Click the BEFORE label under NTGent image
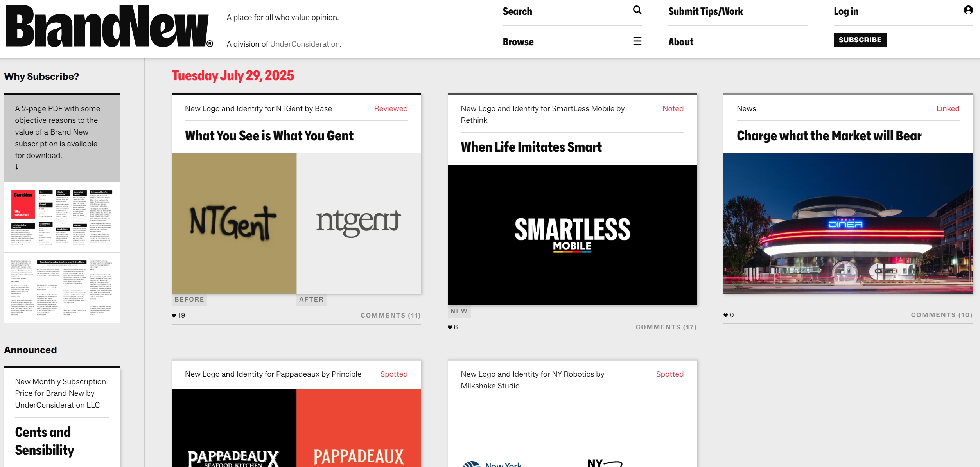The height and width of the screenshot is (467, 980). 189,300
